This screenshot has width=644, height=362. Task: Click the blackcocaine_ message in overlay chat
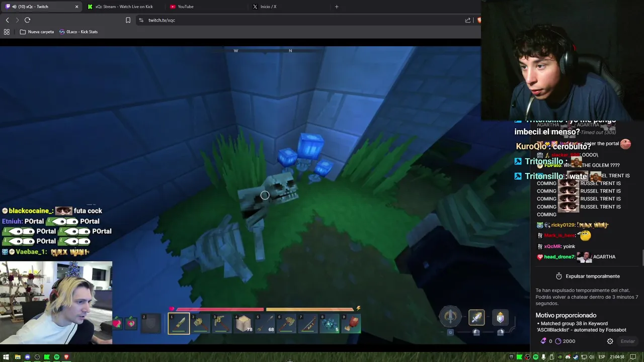click(x=52, y=211)
